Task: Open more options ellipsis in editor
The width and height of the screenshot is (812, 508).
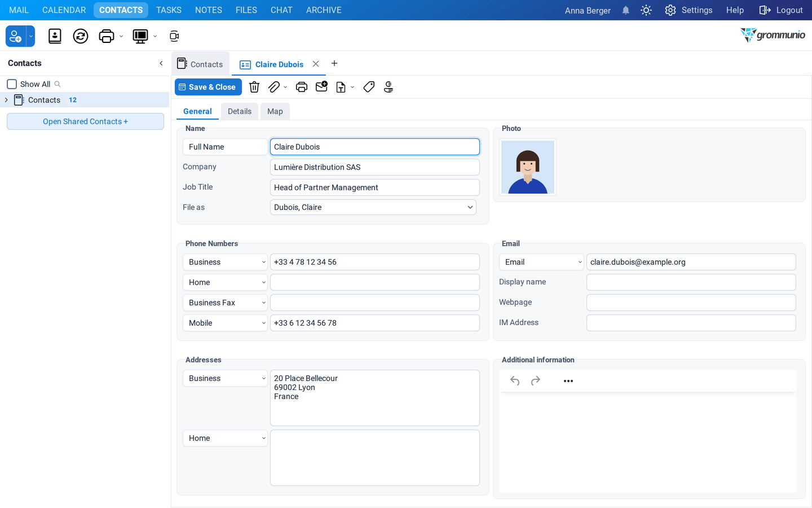Action: click(x=568, y=381)
